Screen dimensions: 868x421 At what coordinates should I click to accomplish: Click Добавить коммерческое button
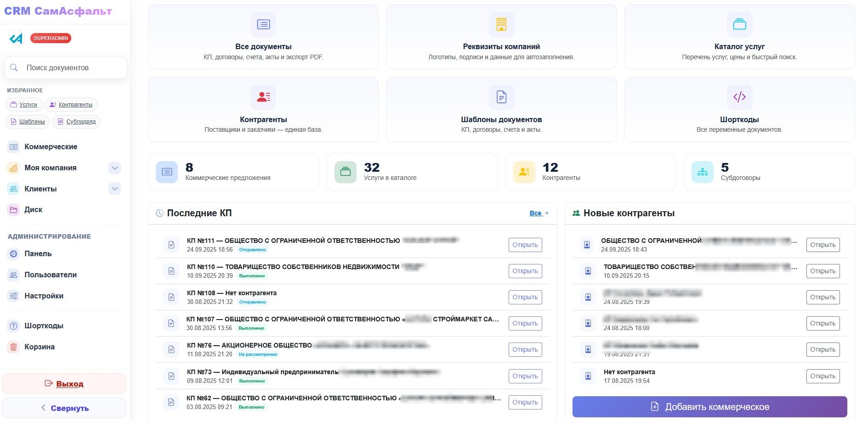[709, 407]
